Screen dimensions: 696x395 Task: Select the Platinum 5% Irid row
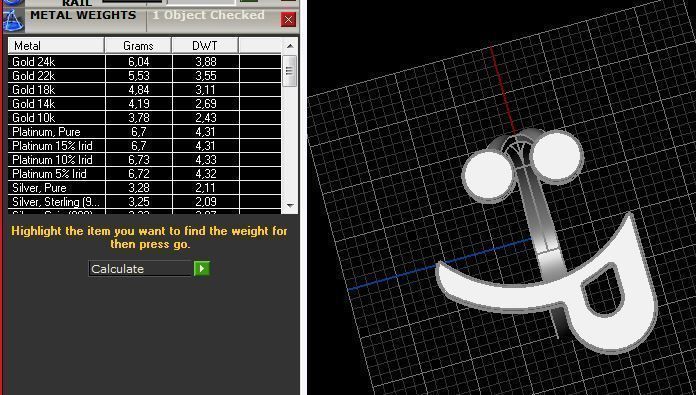pyautogui.click(x=145, y=174)
